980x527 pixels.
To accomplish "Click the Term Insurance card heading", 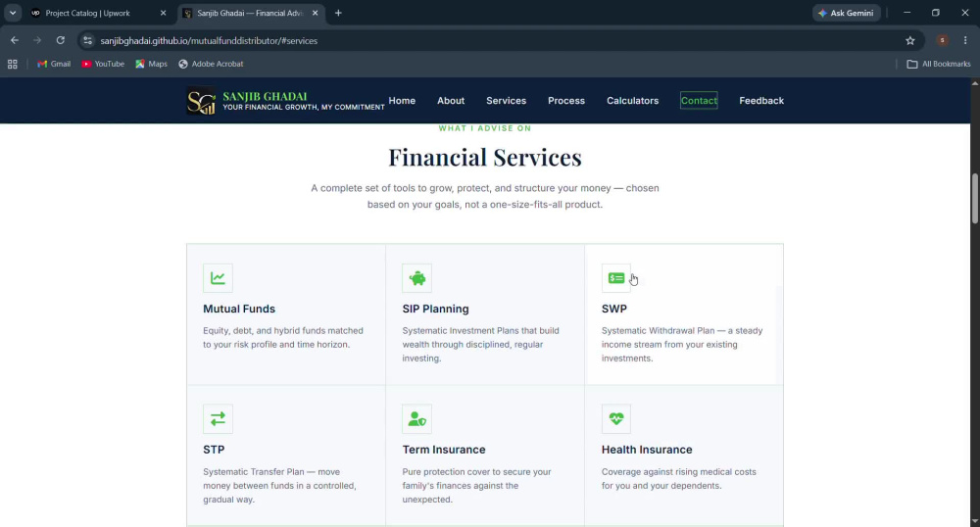I will (444, 450).
